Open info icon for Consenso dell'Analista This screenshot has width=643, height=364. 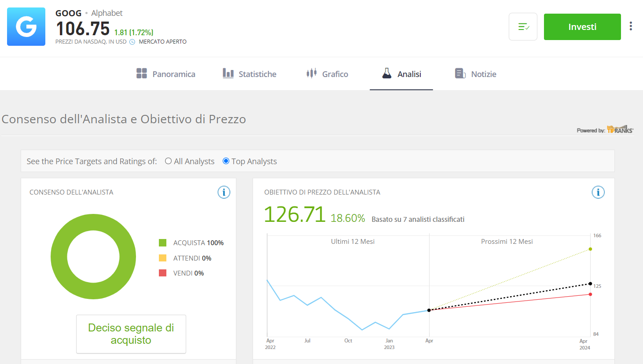224,192
